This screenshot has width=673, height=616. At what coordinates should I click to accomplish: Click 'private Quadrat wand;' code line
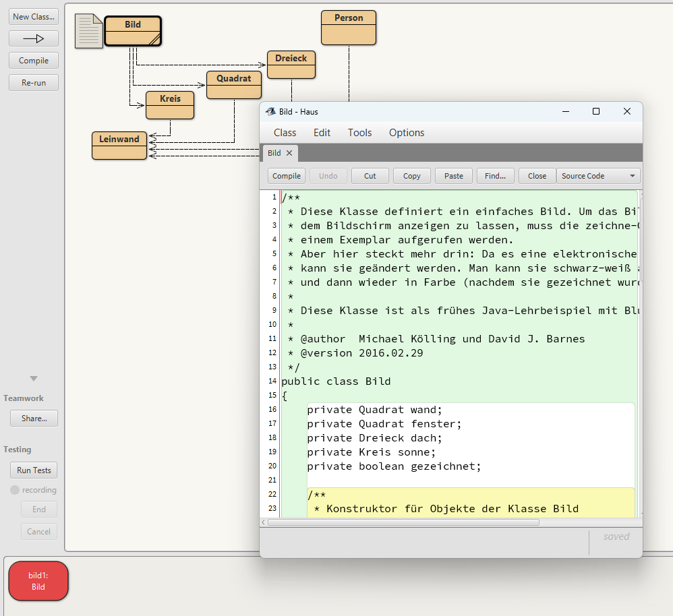click(374, 410)
